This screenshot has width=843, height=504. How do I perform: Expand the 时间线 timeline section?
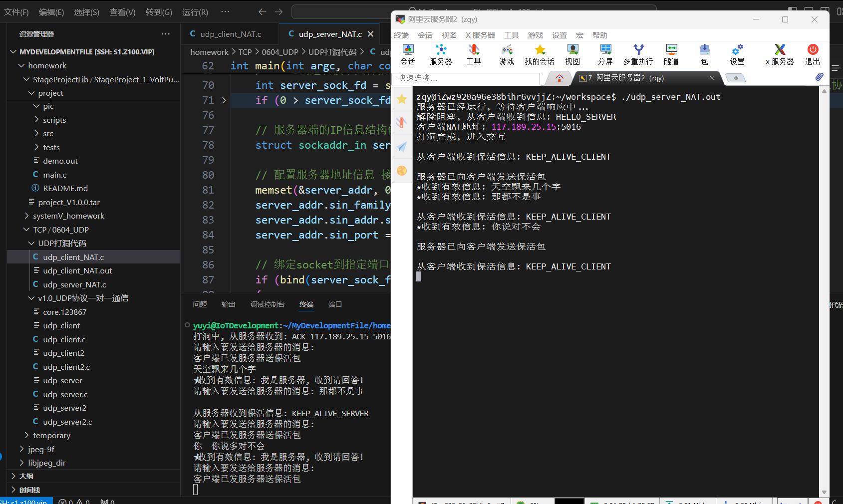13,490
